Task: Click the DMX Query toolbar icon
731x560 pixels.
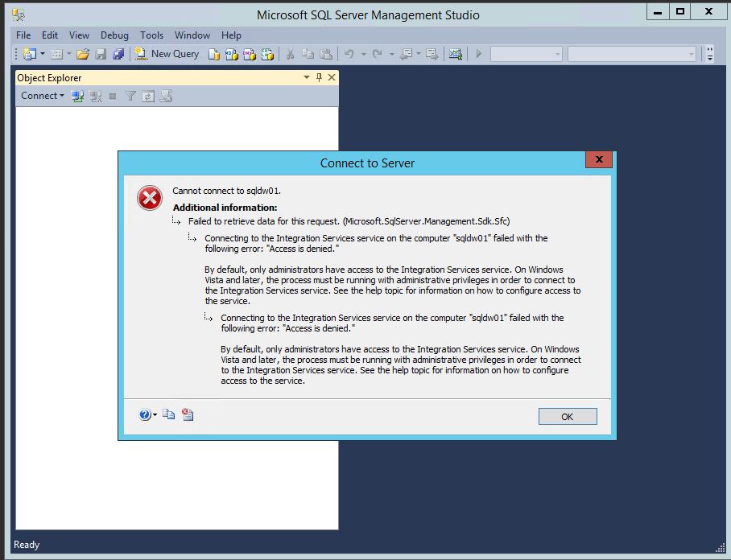Action: pyautogui.click(x=250, y=54)
